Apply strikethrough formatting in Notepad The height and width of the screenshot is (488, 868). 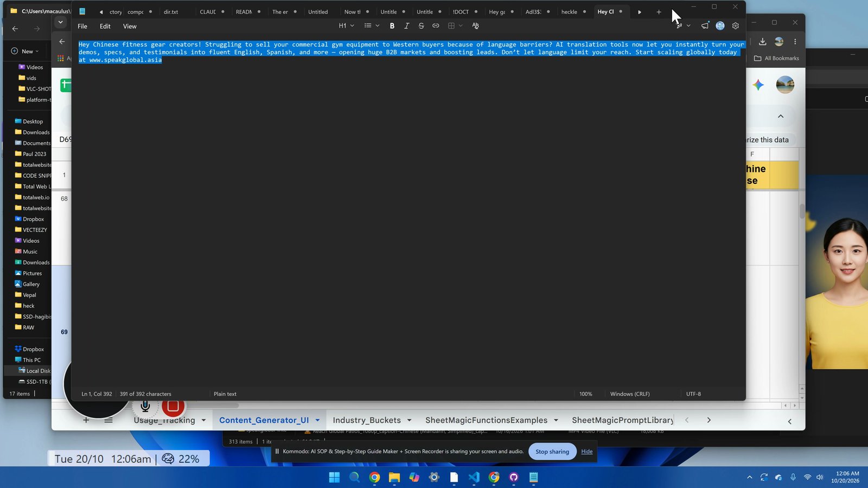422,26
